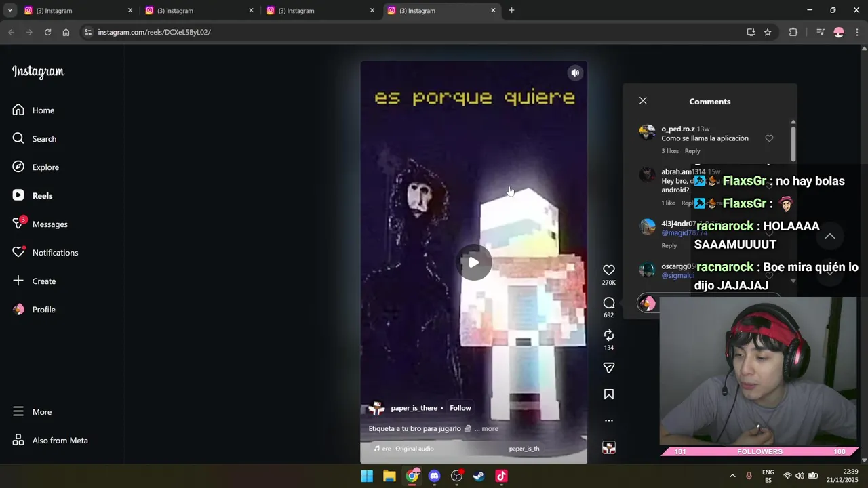Viewport: 868px width, 488px height.
Task: Open reel options three-dot menu
Action: [x=609, y=421]
